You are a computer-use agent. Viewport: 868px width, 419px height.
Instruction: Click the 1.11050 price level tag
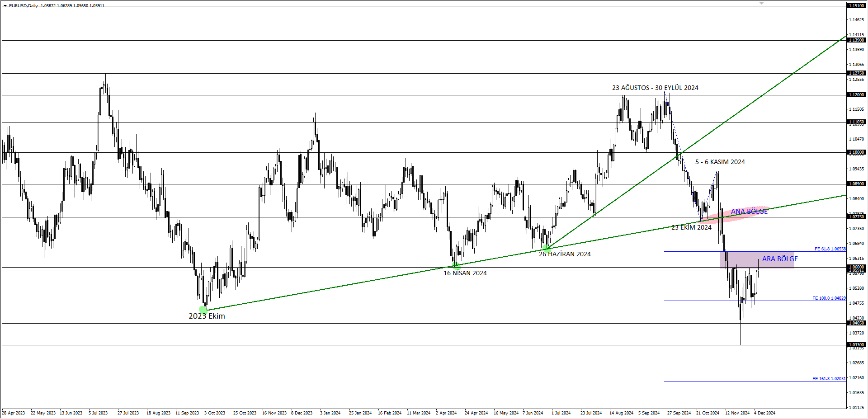856,122
